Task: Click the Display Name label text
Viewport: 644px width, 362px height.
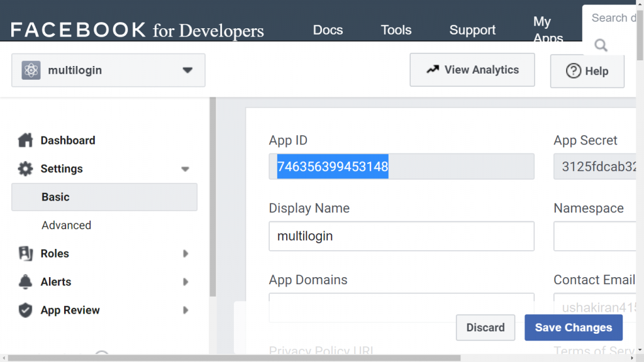Action: point(309,208)
